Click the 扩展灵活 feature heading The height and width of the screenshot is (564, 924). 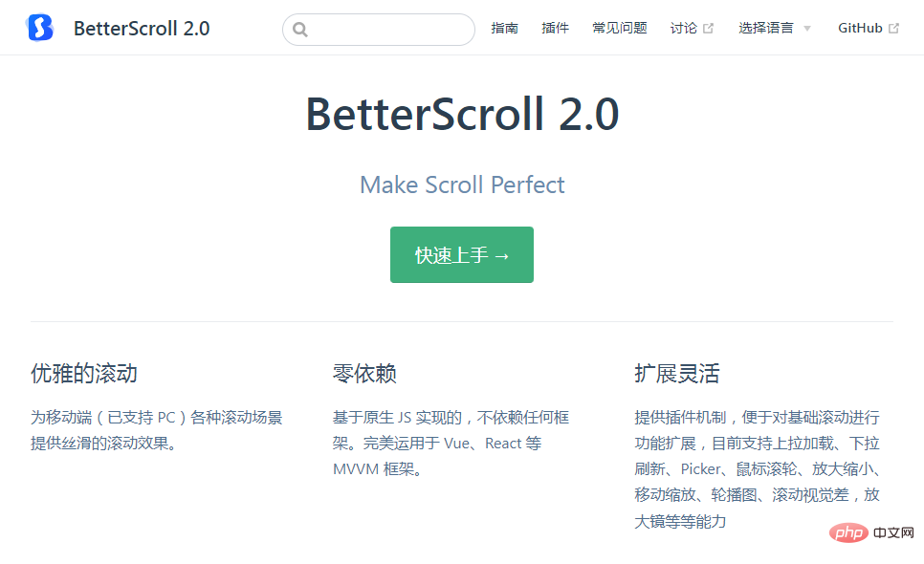coord(676,374)
